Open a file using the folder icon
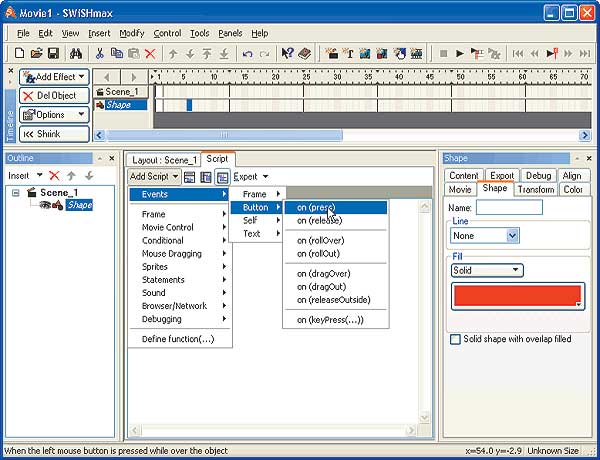Screen dimensions: 600x460 (x=36, y=53)
